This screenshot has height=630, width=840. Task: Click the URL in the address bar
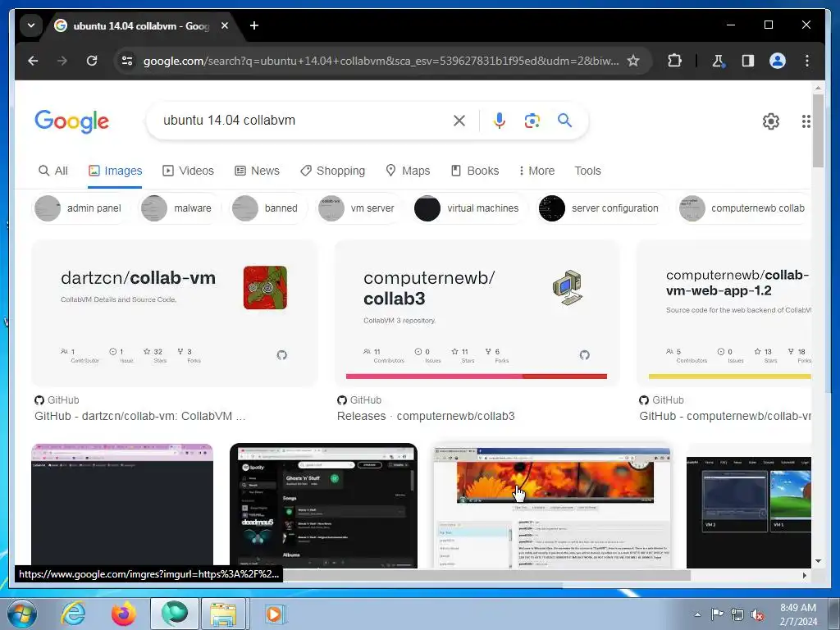tap(381, 61)
